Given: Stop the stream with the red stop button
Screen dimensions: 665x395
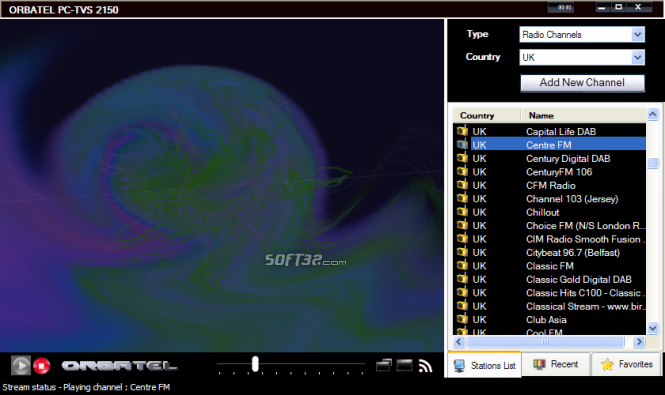Looking at the screenshot, I should 42,365.
